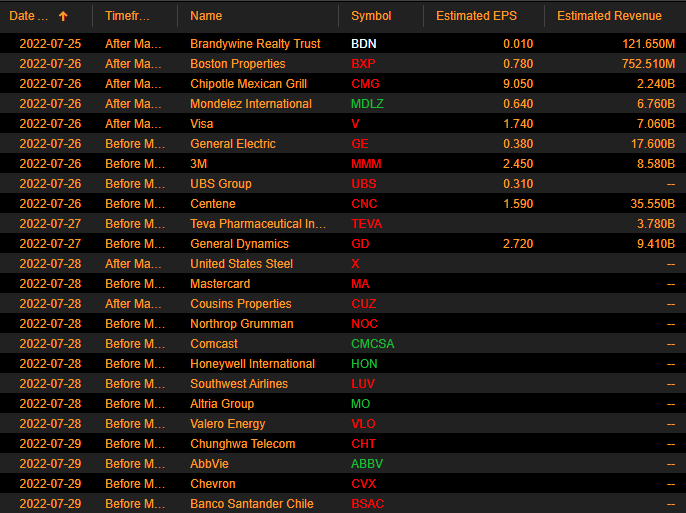Image resolution: width=686 pixels, height=513 pixels.
Task: Click the Symbol column header
Action: [x=371, y=16]
